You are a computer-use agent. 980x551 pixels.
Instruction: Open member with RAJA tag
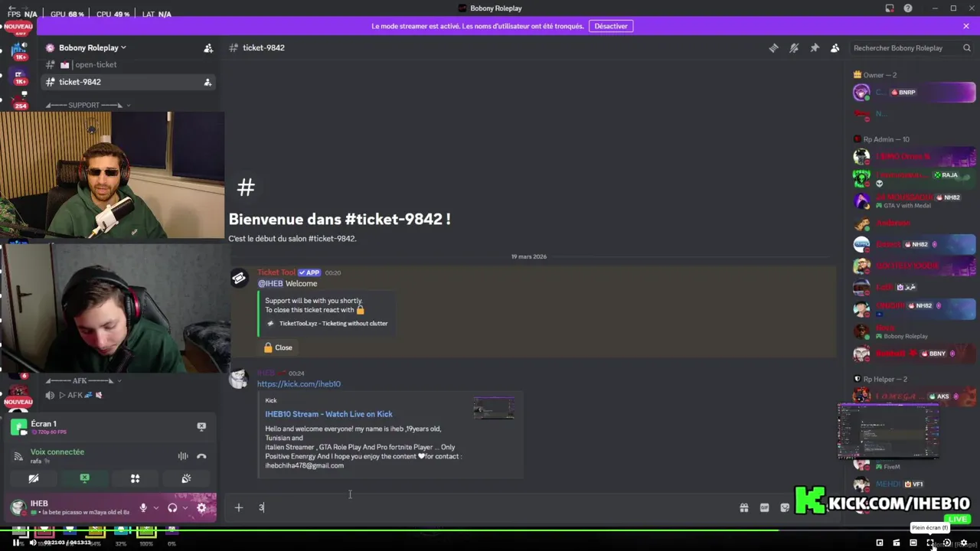[914, 178]
